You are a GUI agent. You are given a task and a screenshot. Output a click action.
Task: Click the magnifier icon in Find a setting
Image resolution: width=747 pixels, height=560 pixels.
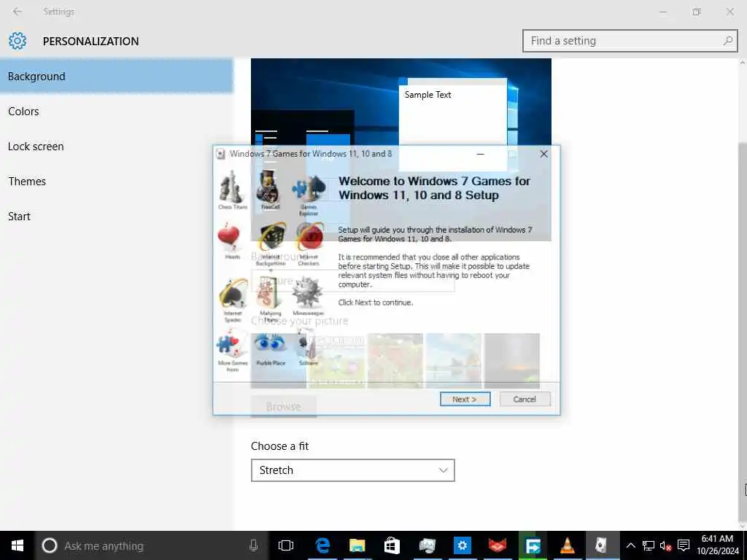(x=727, y=41)
